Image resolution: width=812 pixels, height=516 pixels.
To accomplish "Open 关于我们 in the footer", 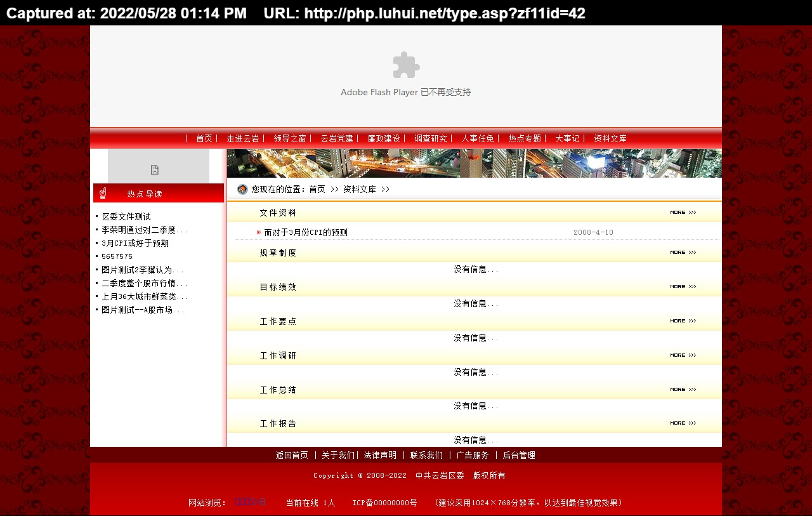I will pos(338,455).
